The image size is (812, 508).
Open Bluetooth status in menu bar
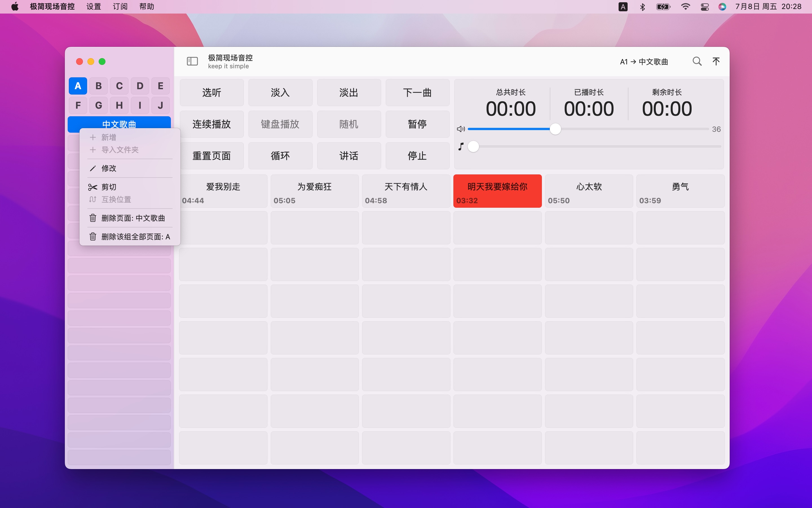tap(642, 7)
